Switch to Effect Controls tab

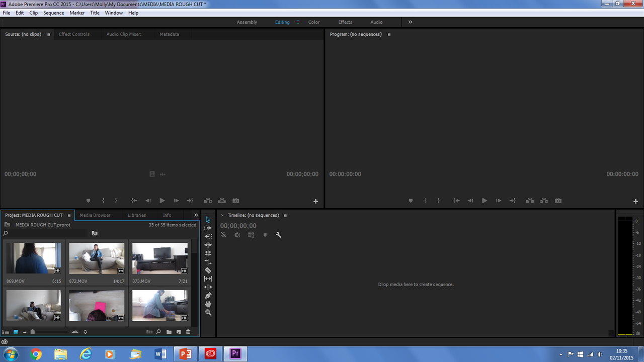tap(74, 34)
